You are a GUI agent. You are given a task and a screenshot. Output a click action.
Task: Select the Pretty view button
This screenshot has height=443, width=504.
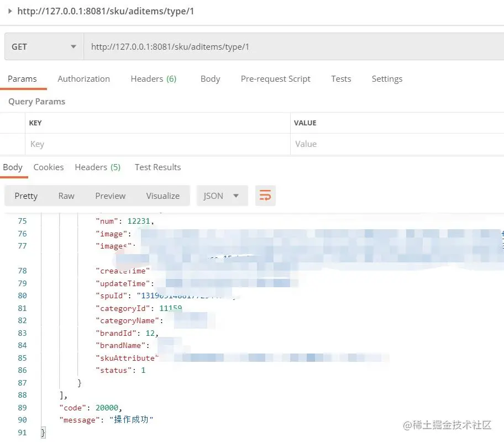(x=26, y=196)
